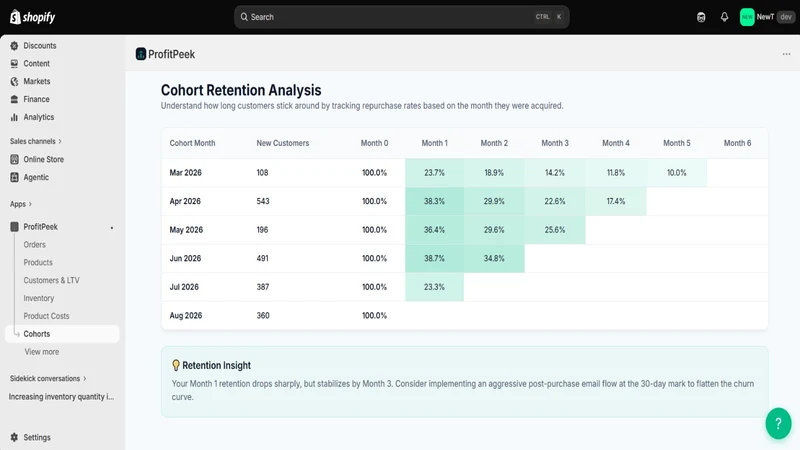Open the Finance page

[36, 99]
